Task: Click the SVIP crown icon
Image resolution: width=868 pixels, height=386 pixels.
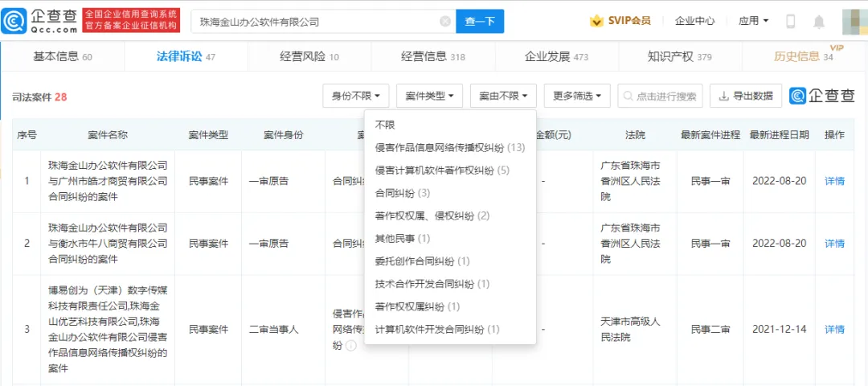Action: tap(596, 21)
